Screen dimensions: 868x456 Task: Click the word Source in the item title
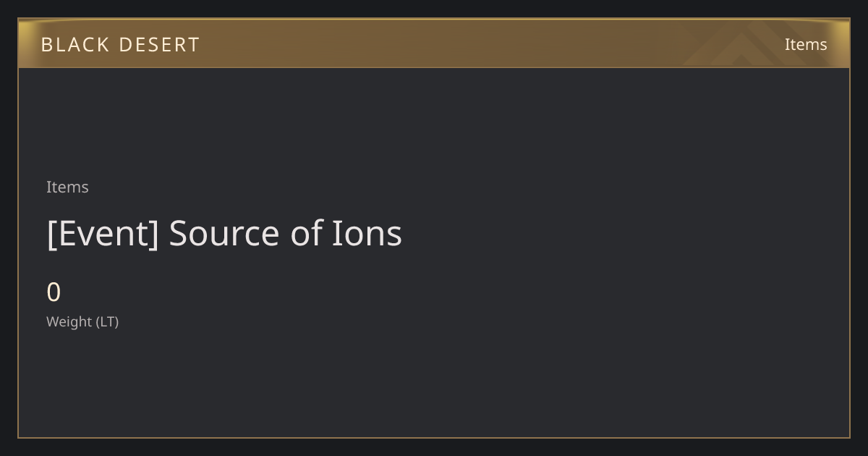(x=224, y=233)
